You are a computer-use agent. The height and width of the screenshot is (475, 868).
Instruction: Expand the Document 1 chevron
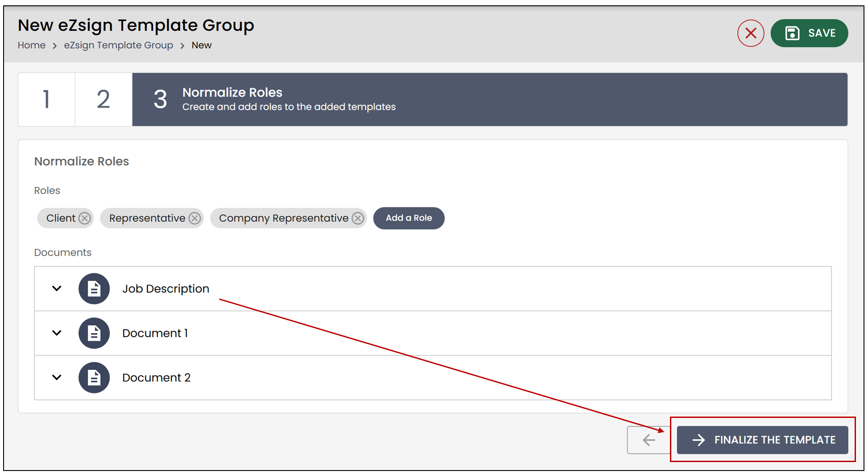coord(57,333)
